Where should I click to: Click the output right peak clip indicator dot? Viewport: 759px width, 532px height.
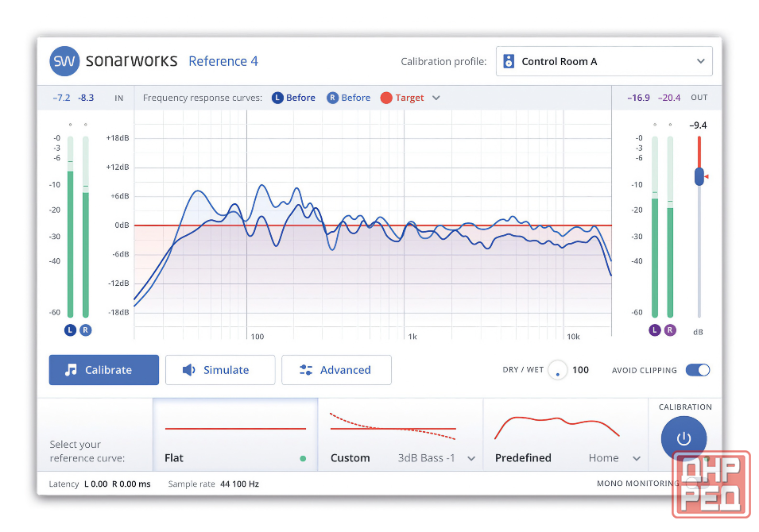click(671, 125)
